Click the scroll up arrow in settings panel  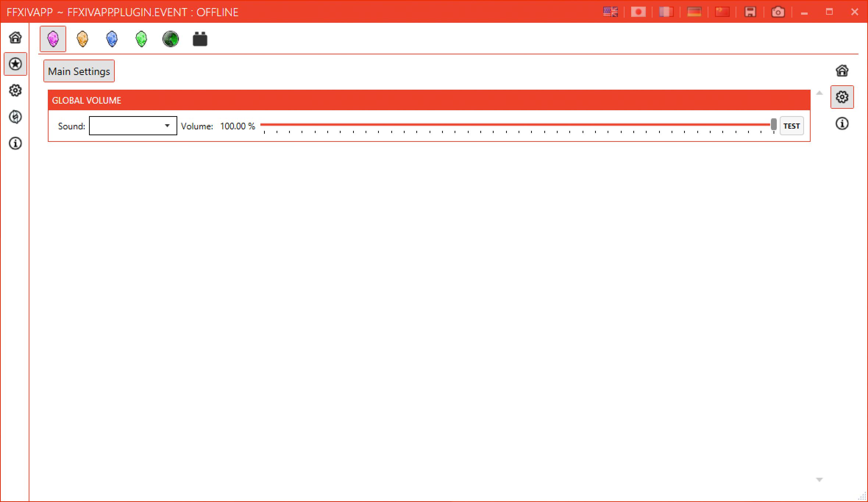(819, 93)
